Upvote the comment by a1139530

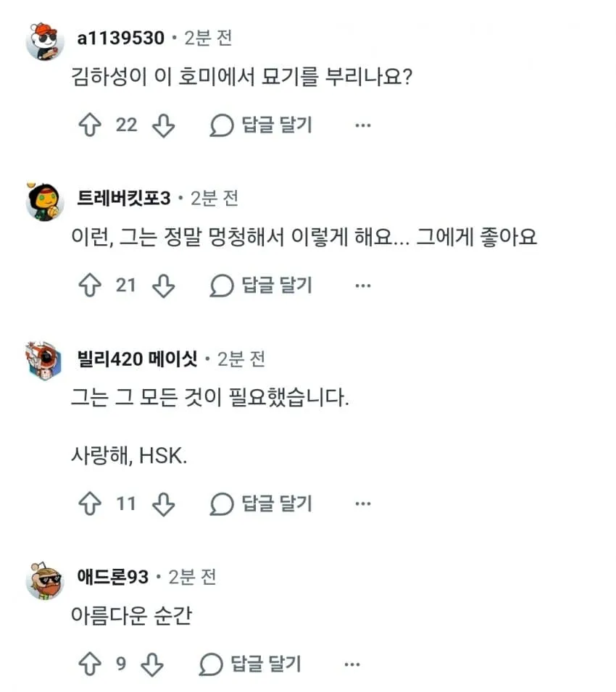(x=90, y=125)
